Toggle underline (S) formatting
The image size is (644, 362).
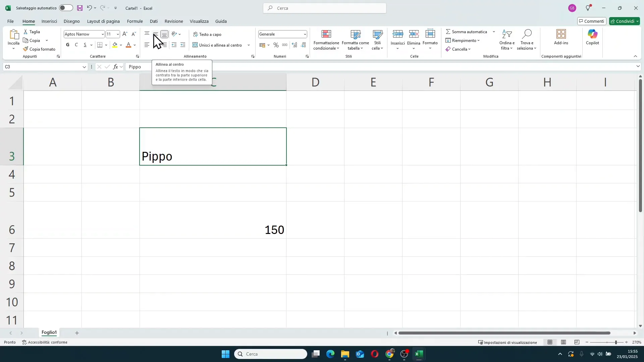[85, 45]
